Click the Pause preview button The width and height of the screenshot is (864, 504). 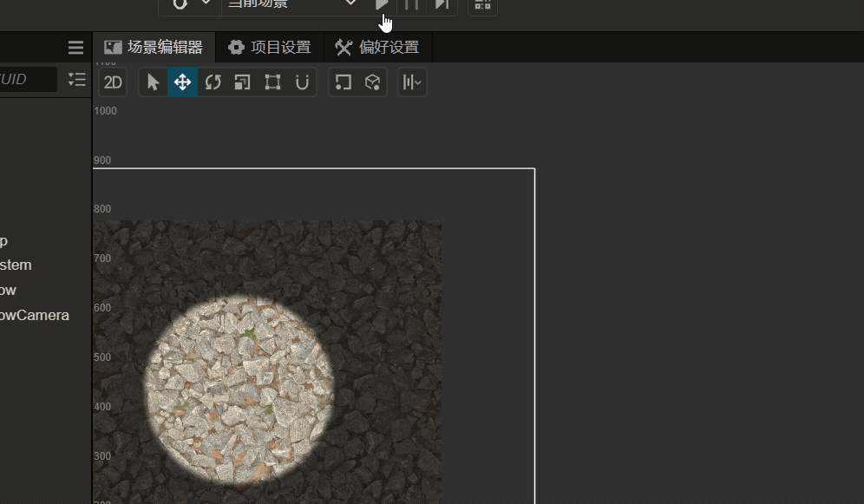coord(411,4)
